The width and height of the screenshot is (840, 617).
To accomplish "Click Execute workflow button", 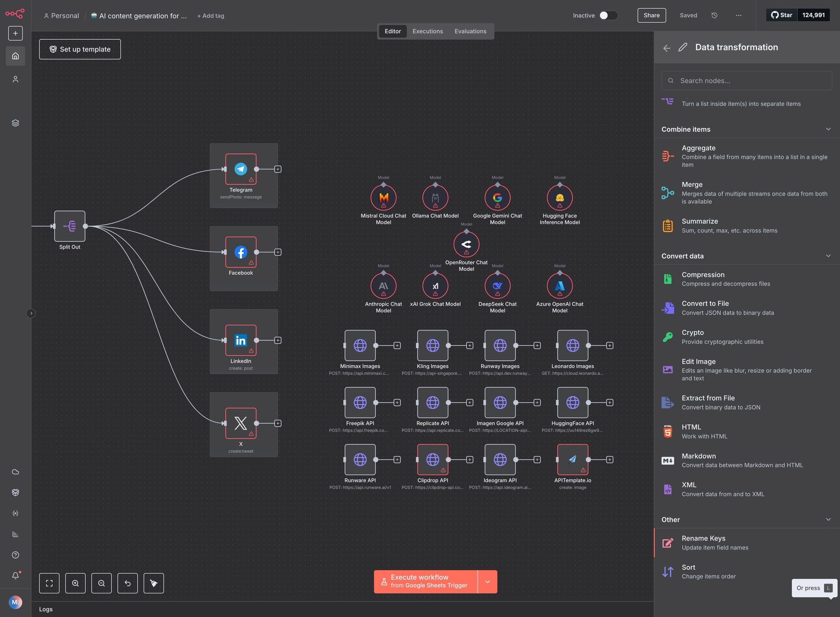I will coord(426,582).
